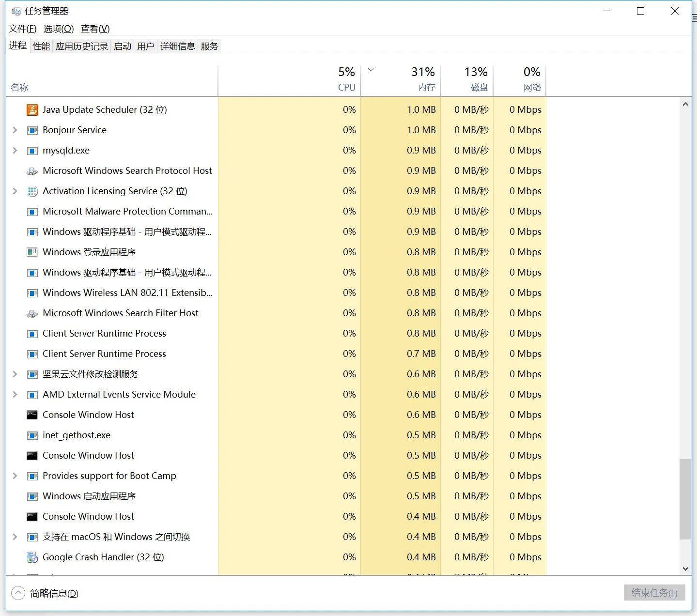Select the Windows 登录应用程序 row
The image size is (697, 616).
coord(276,252)
